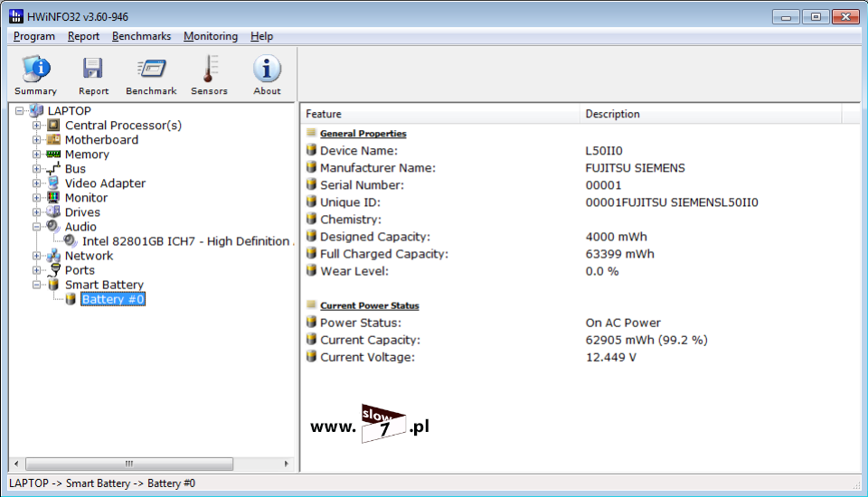868x497 pixels.
Task: Click the Audio speaker icon
Action: [53, 227]
